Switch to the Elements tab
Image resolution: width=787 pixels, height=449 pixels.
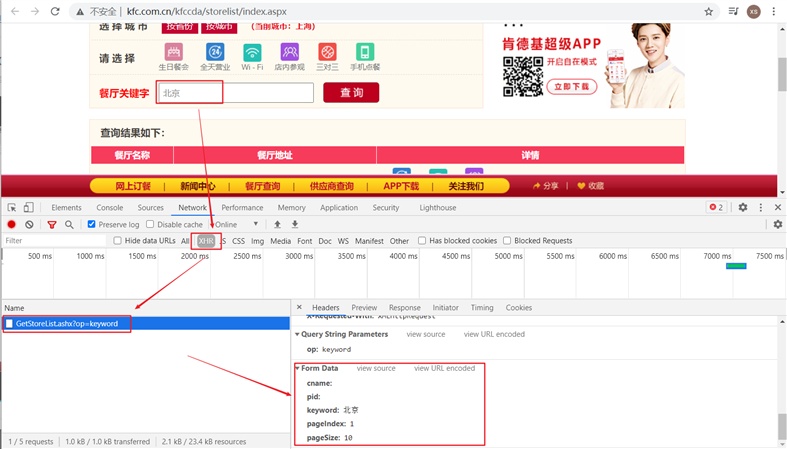tap(66, 207)
